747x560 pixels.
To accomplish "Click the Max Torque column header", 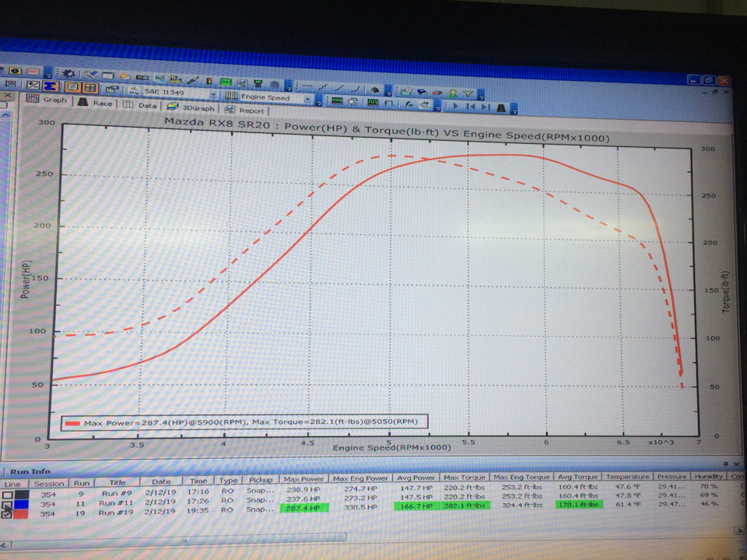I will tap(464, 477).
